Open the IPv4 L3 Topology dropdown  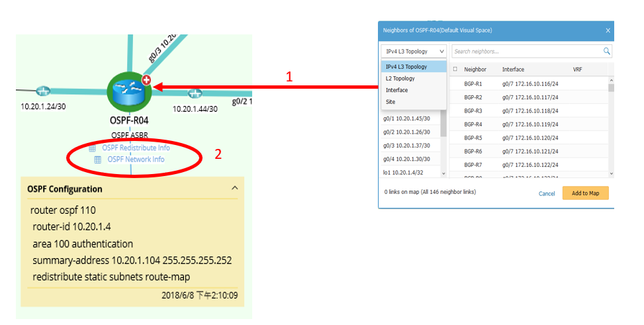pyautogui.click(x=414, y=52)
